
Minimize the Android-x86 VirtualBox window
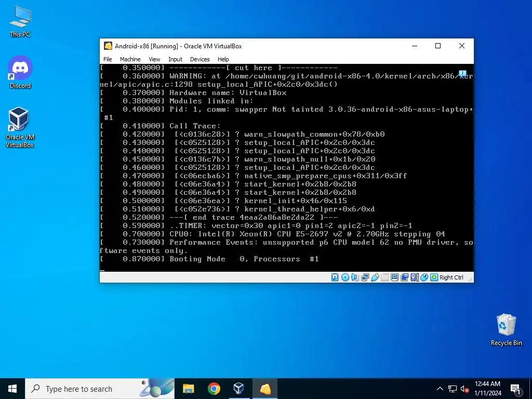click(x=414, y=46)
